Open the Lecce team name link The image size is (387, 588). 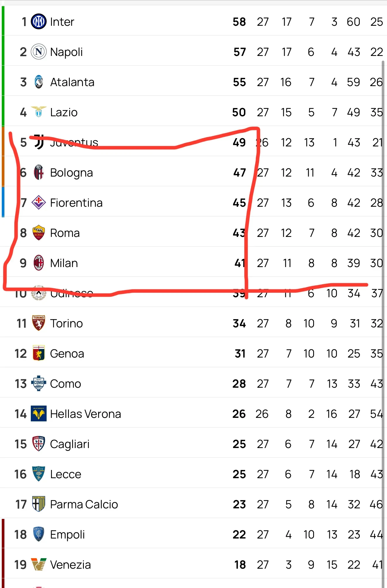[65, 474]
